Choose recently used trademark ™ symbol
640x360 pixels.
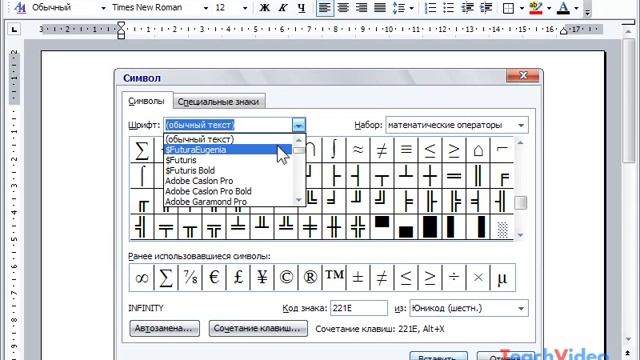tap(334, 277)
